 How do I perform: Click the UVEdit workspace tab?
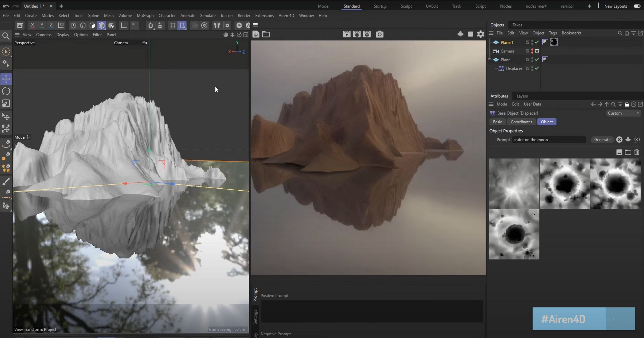pos(432,6)
